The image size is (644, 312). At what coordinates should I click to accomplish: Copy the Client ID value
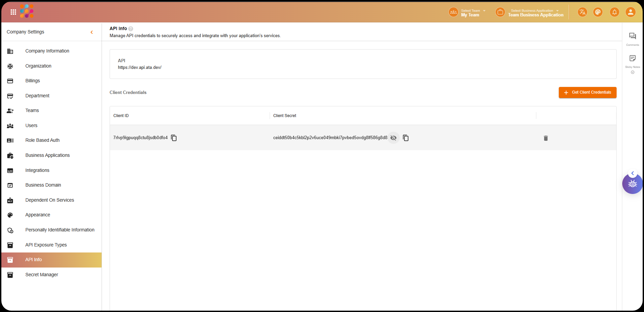tap(174, 138)
